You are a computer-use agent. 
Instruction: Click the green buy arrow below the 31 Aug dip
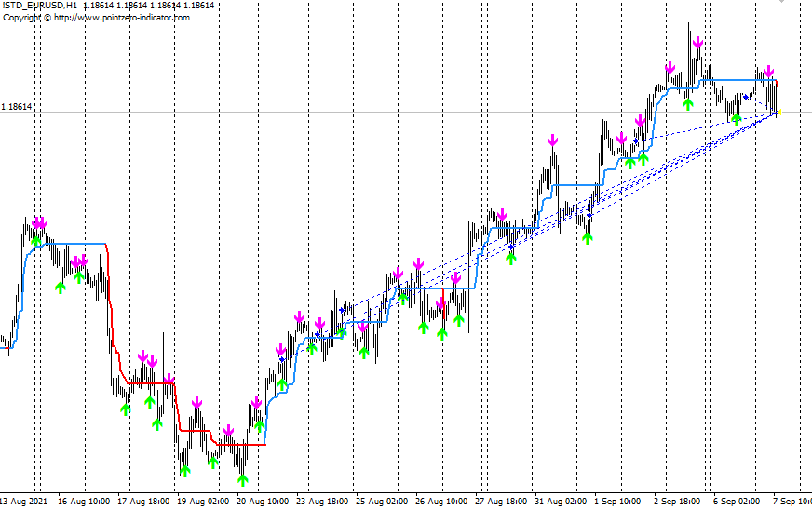click(x=588, y=237)
